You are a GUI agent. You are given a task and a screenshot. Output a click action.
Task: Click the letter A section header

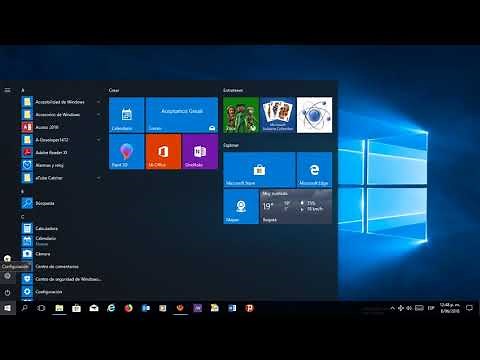(x=23, y=90)
